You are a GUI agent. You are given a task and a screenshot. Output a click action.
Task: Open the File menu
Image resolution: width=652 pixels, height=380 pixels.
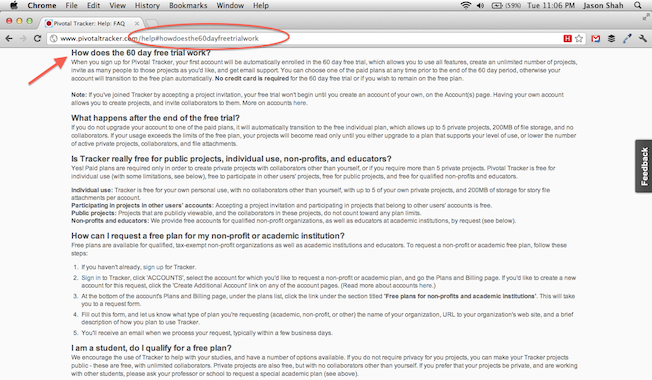[x=71, y=5]
